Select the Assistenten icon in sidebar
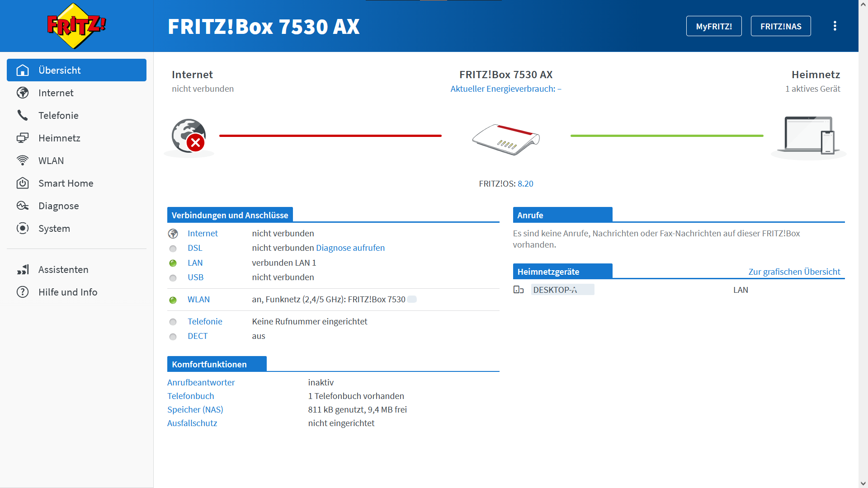 23,269
